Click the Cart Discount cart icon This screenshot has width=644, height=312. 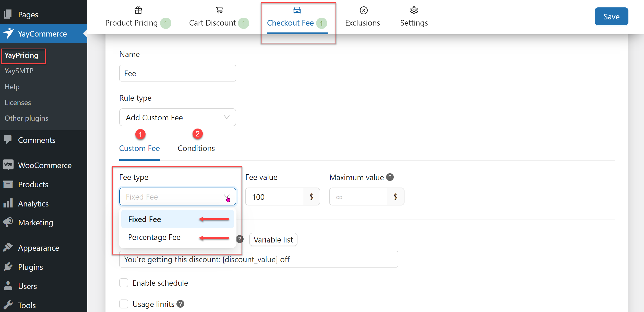(219, 10)
